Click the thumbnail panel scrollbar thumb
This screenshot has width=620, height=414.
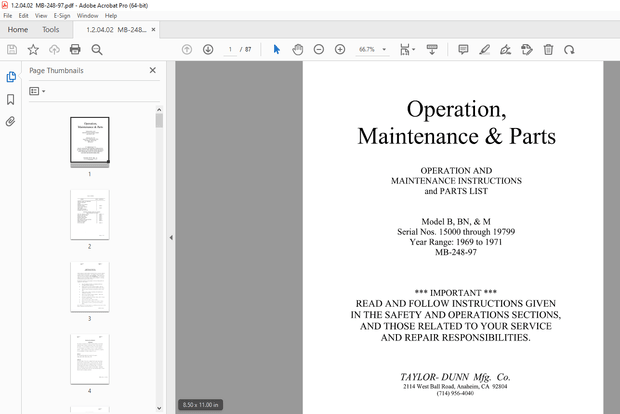tap(159, 121)
